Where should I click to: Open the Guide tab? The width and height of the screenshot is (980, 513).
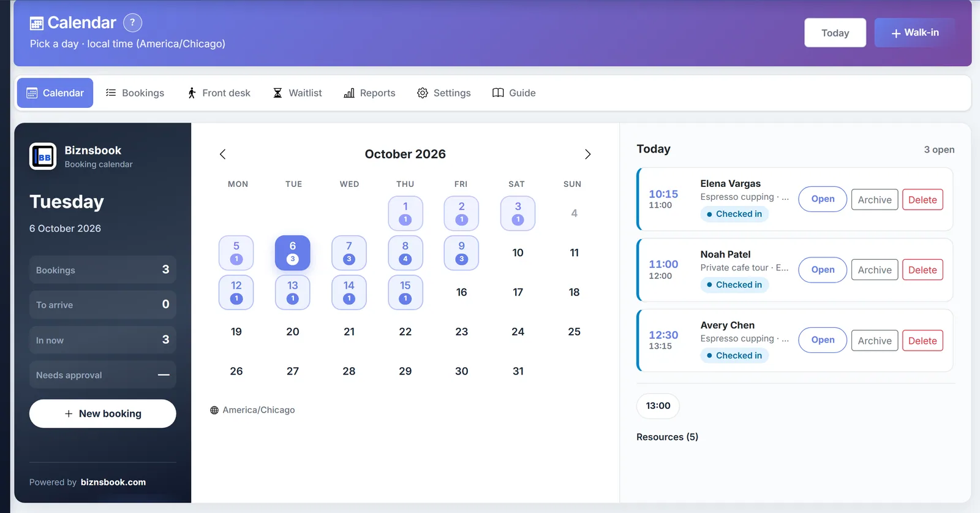click(514, 93)
